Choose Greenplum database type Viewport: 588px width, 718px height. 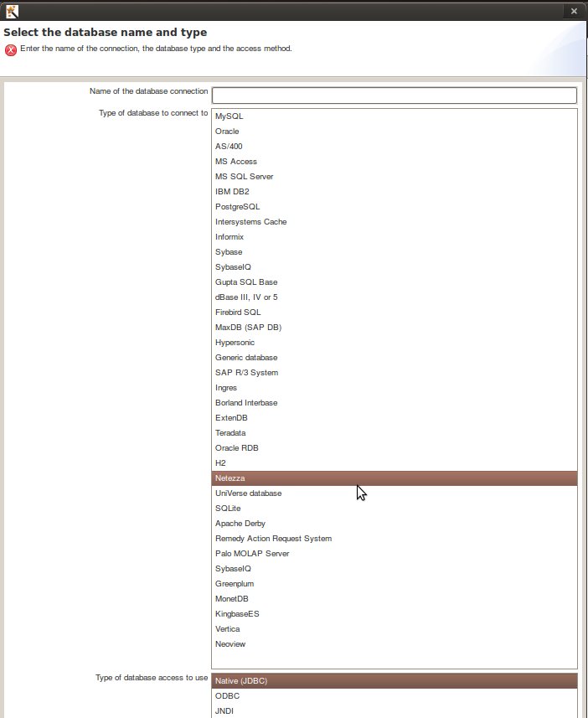click(x=395, y=585)
